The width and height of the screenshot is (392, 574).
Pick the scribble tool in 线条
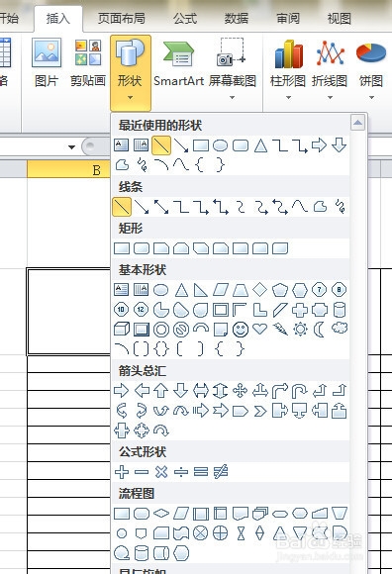pos(340,207)
